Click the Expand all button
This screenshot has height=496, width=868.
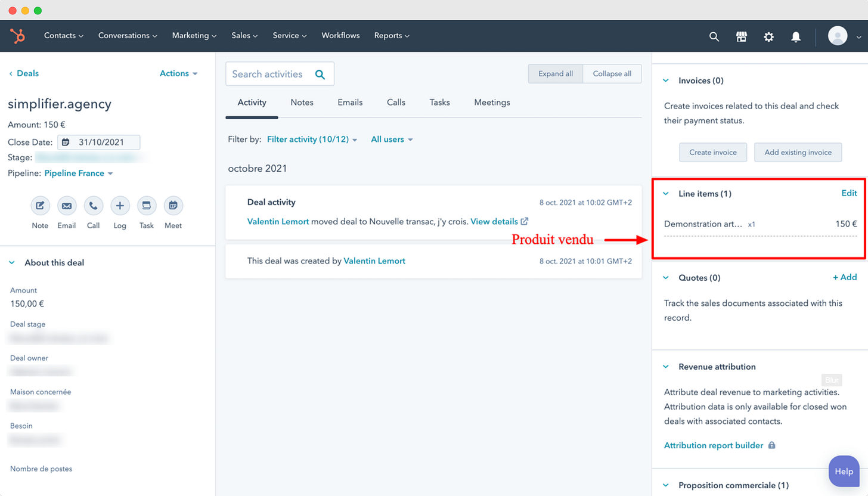(556, 74)
